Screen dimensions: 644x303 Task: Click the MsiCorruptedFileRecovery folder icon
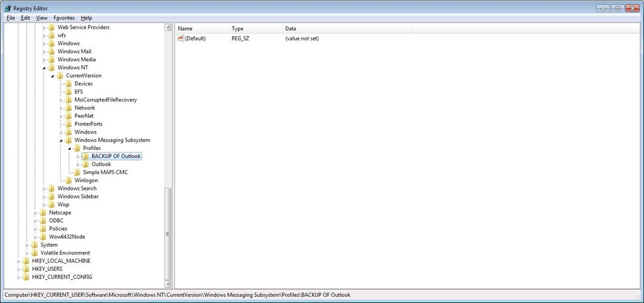click(69, 100)
